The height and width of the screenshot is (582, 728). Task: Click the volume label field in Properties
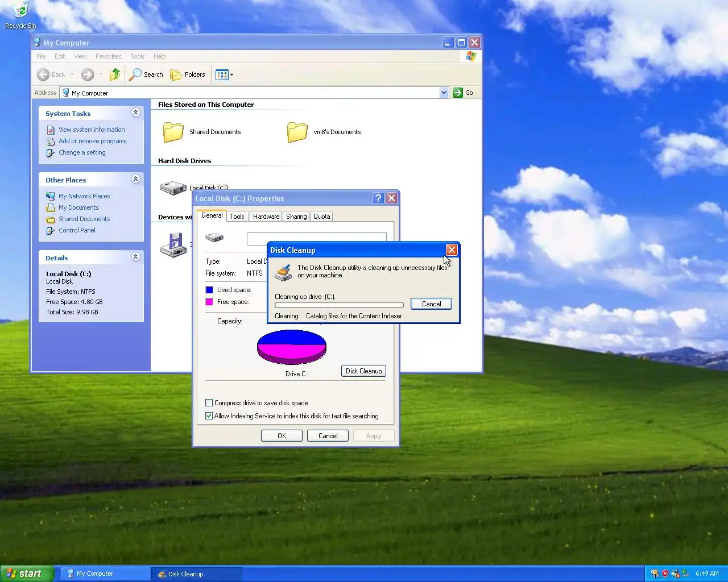pyautogui.click(x=316, y=238)
